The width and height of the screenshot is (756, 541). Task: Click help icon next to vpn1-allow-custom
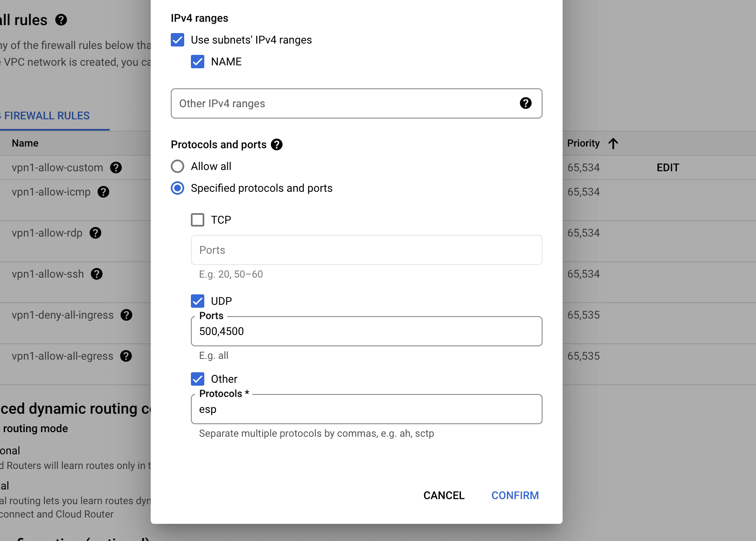pyautogui.click(x=116, y=167)
